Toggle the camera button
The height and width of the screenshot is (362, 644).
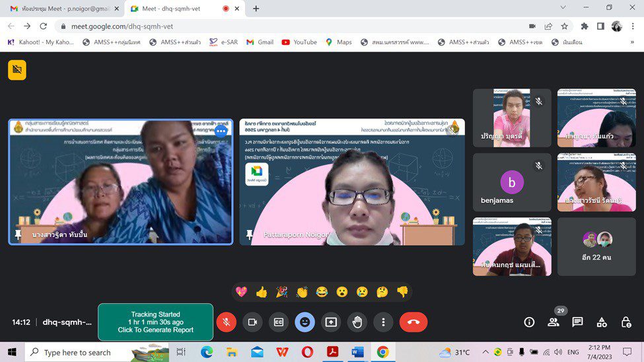coord(252,322)
